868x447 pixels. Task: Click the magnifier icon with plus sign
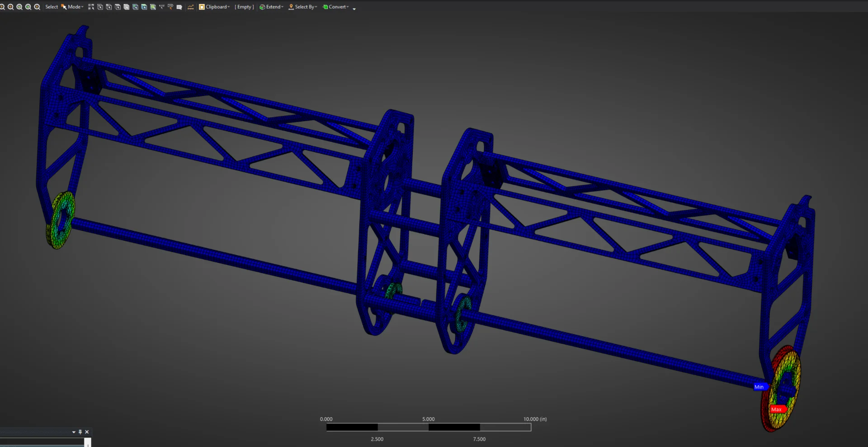click(x=10, y=7)
